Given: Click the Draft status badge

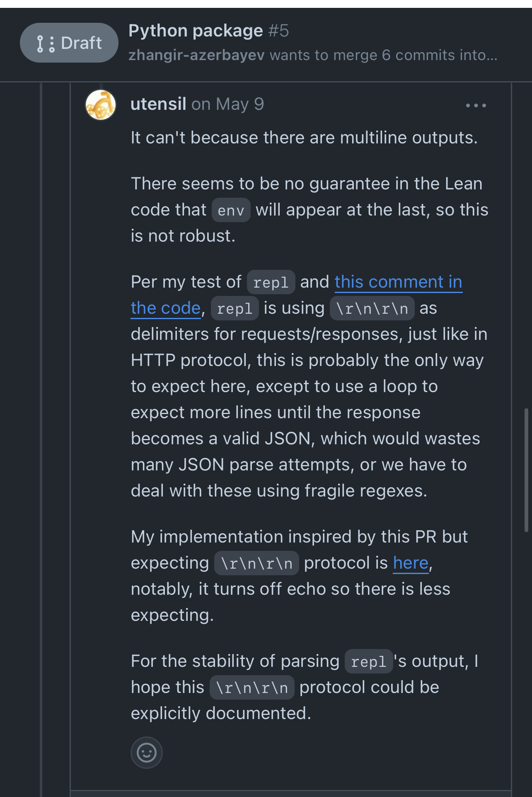Looking at the screenshot, I should 69,43.
